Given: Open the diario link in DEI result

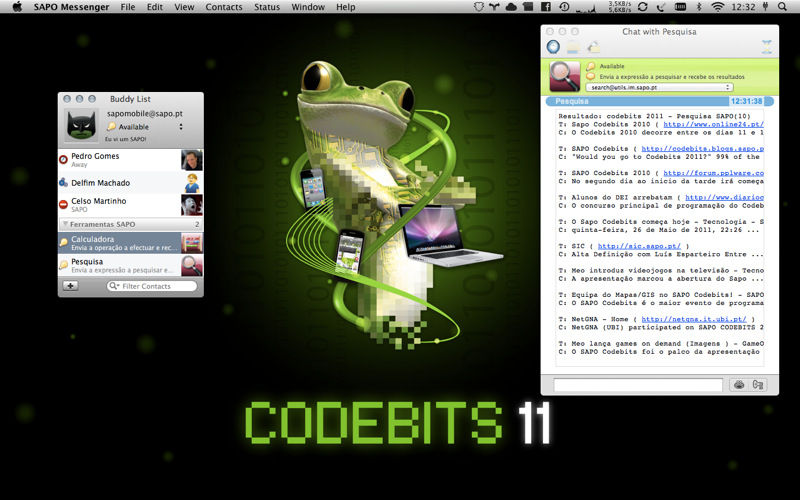Looking at the screenshot, I should 724,197.
